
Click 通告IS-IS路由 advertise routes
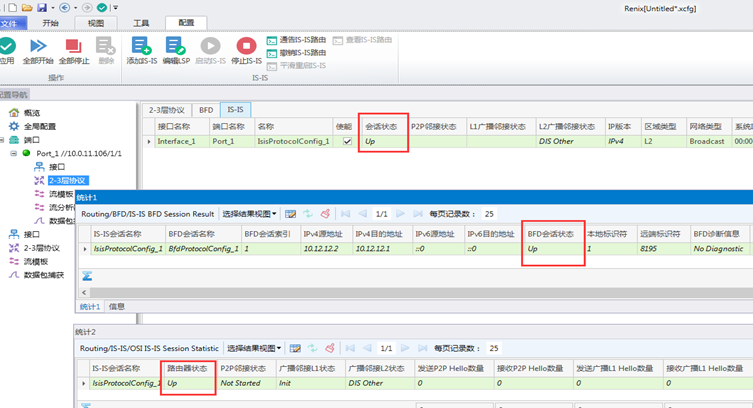tap(297, 40)
